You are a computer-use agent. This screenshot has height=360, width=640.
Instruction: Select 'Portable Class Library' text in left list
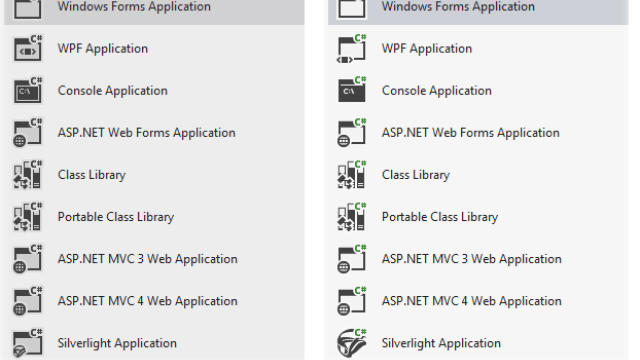(x=116, y=217)
